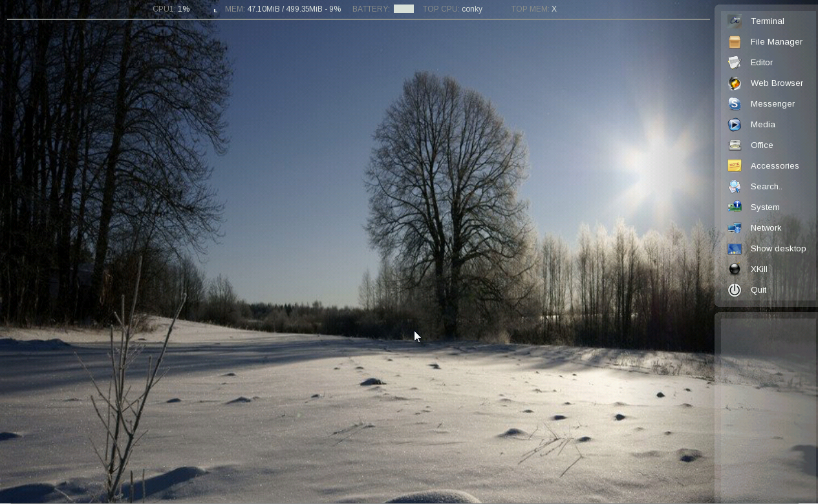Screen dimensions: 818x504
Task: Click the Office printer icon
Action: (735, 145)
